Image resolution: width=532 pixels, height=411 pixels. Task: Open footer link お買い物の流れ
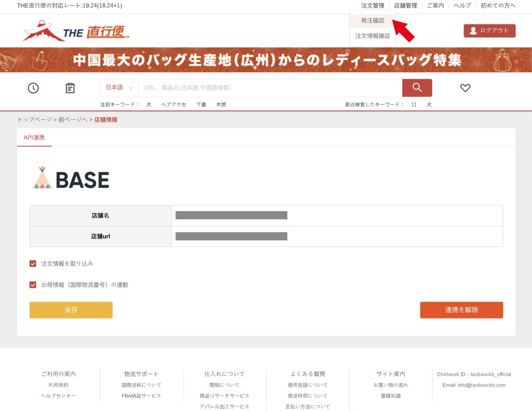(x=391, y=385)
